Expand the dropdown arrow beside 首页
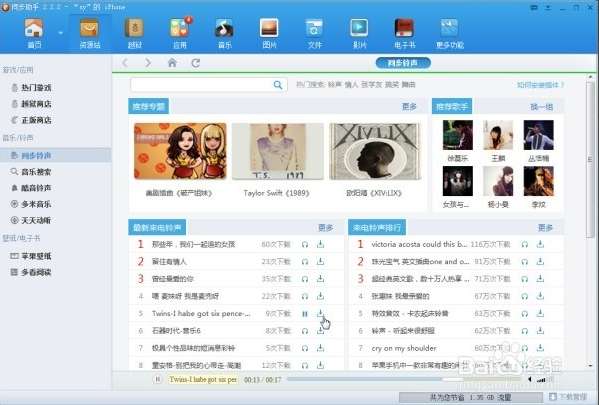 (60, 33)
